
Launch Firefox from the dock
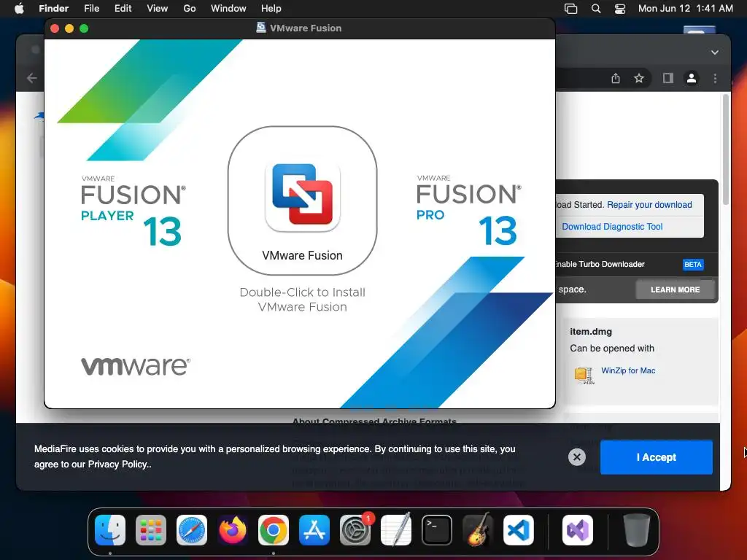(x=233, y=530)
